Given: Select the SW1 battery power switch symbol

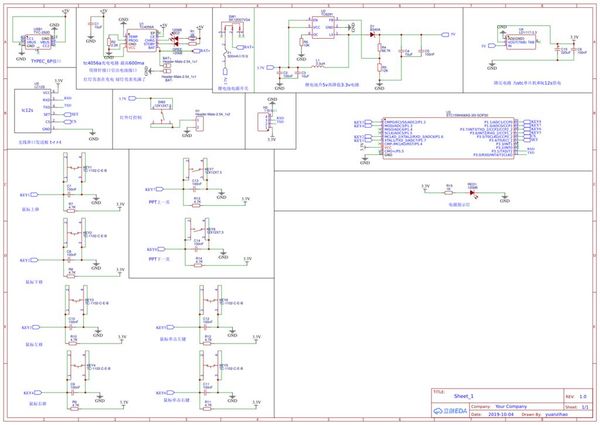Looking at the screenshot, I should click(232, 28).
